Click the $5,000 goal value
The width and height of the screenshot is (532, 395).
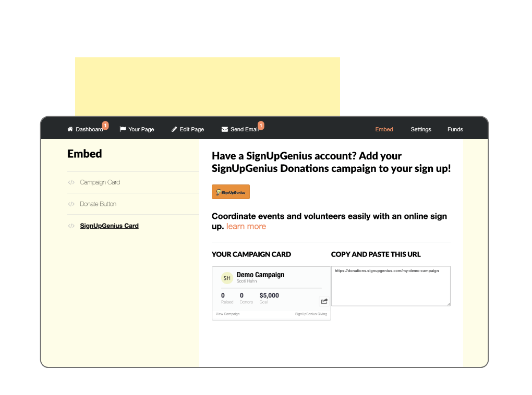point(269,295)
